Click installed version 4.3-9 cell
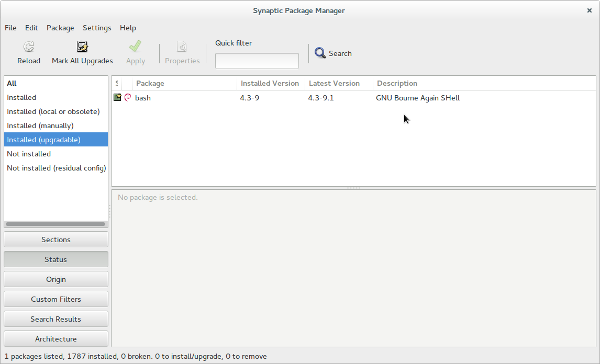The height and width of the screenshot is (364, 600). click(x=250, y=98)
